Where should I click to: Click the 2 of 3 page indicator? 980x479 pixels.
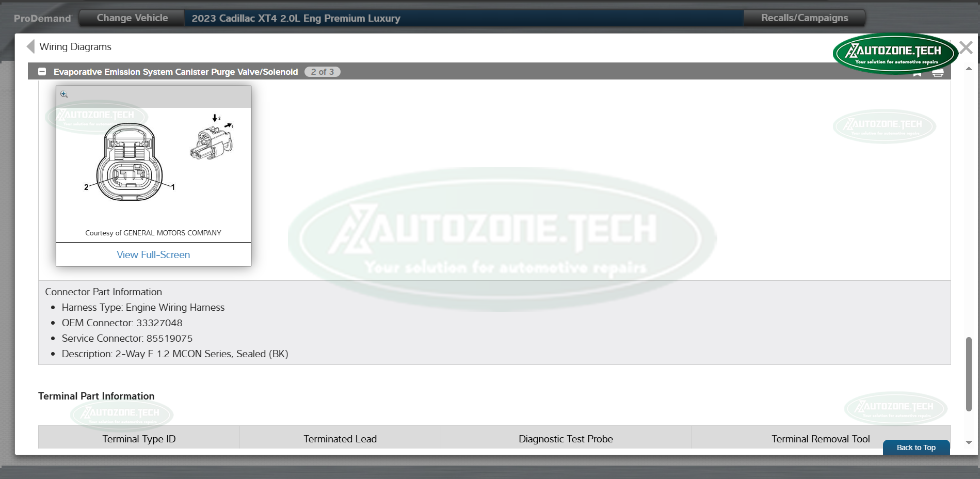tap(322, 72)
